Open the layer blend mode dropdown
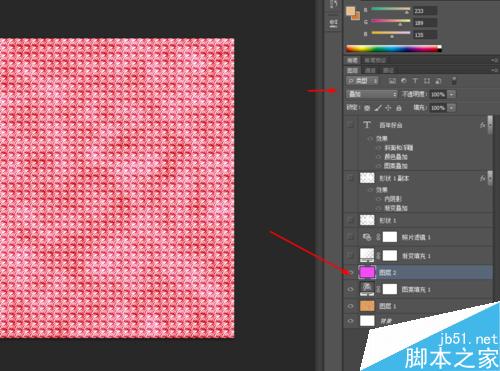This screenshot has height=371, width=500. click(372, 94)
